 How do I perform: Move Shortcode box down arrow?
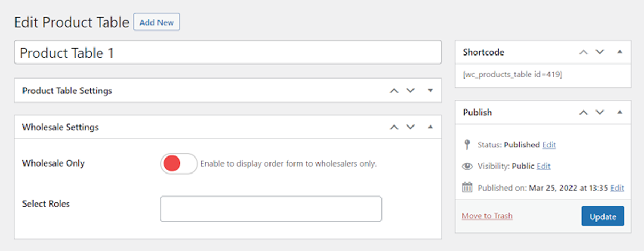pyautogui.click(x=600, y=52)
